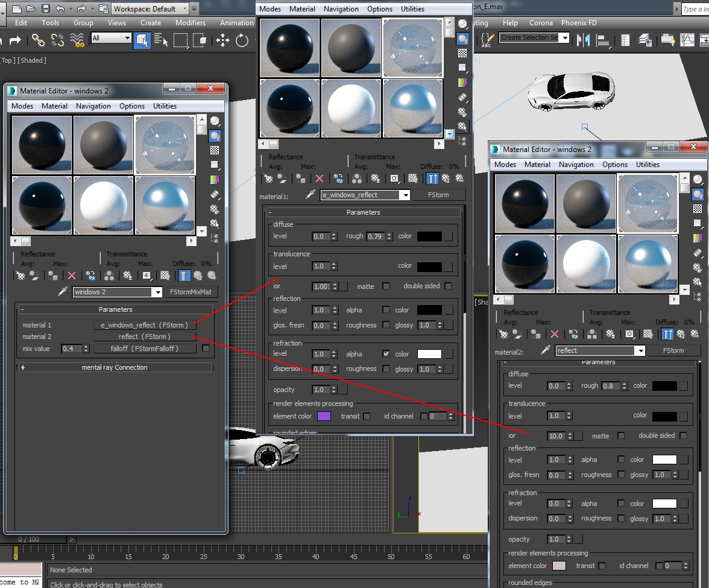Click the Mirror tool in main toolbar

click(584, 40)
